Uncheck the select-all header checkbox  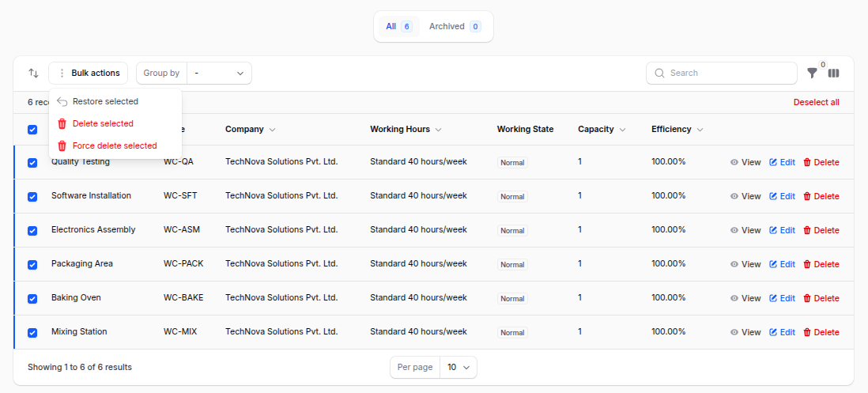coord(32,130)
